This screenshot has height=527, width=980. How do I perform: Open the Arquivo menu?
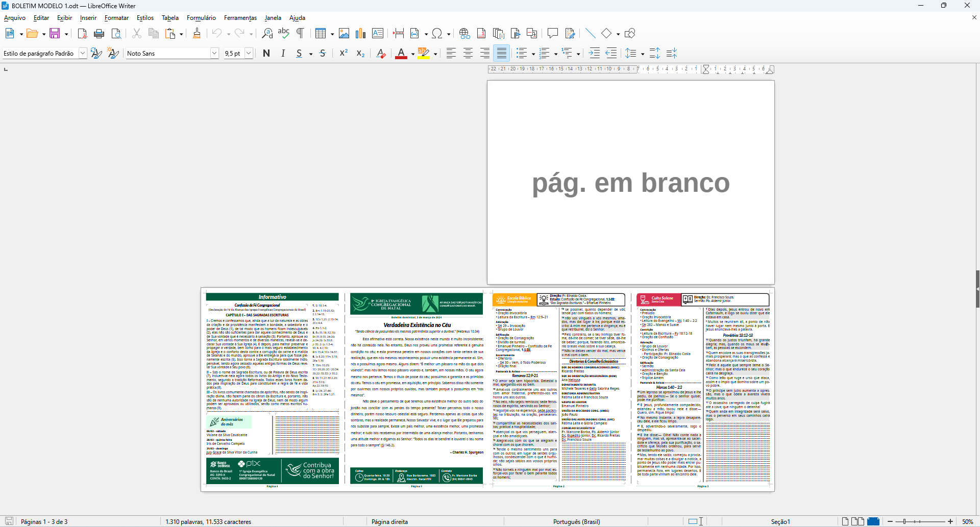(x=15, y=18)
